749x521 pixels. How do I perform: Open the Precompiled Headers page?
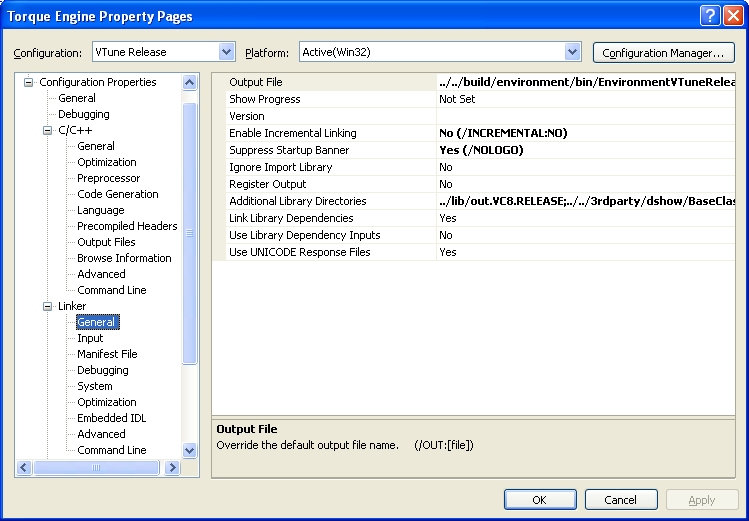[x=127, y=226]
